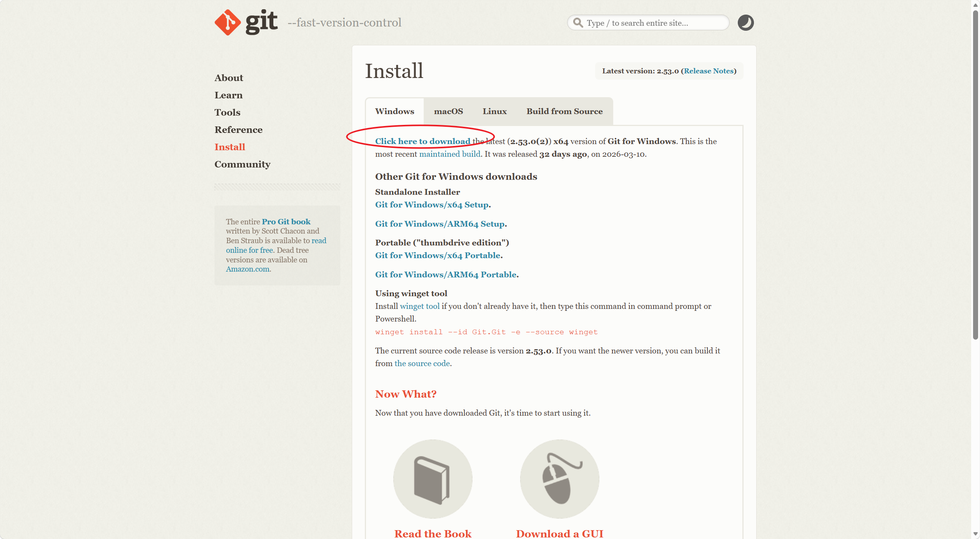Download Git for Windows/ARM64 Portable
Viewport: 980px width, 539px height.
(446, 275)
